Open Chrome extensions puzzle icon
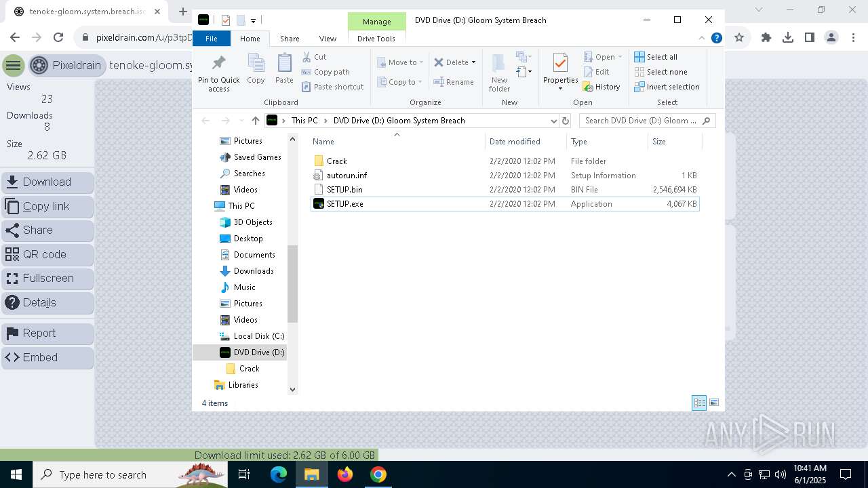Screen dimensions: 868x488 (x=766, y=38)
